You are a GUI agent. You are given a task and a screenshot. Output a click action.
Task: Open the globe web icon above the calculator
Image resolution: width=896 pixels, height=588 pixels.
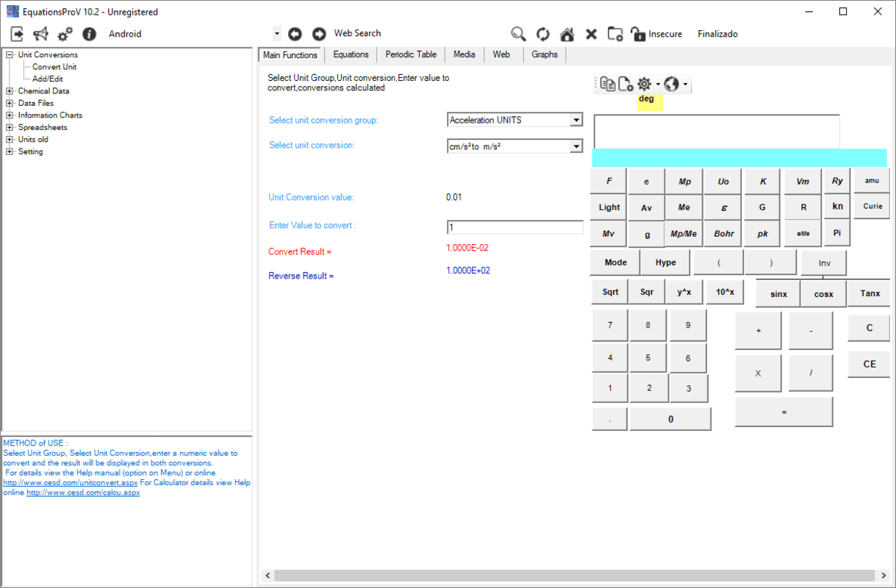(673, 83)
